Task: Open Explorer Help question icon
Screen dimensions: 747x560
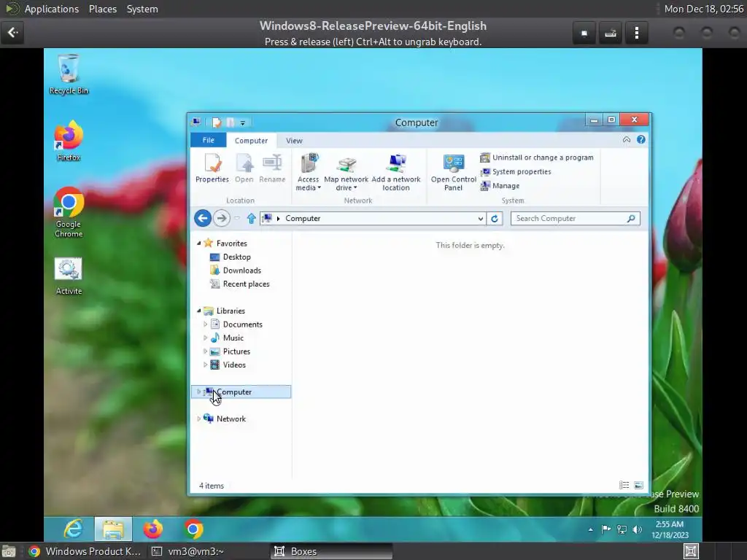Action: click(640, 139)
